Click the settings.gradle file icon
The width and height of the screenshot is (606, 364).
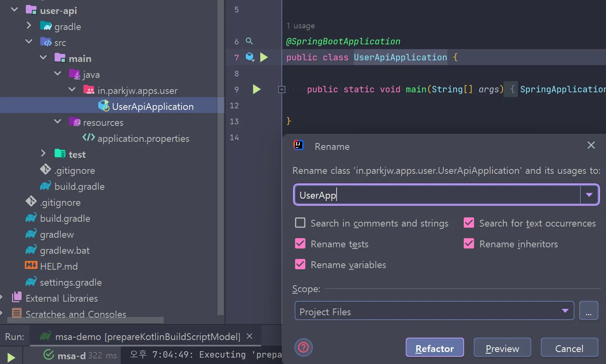tap(31, 282)
